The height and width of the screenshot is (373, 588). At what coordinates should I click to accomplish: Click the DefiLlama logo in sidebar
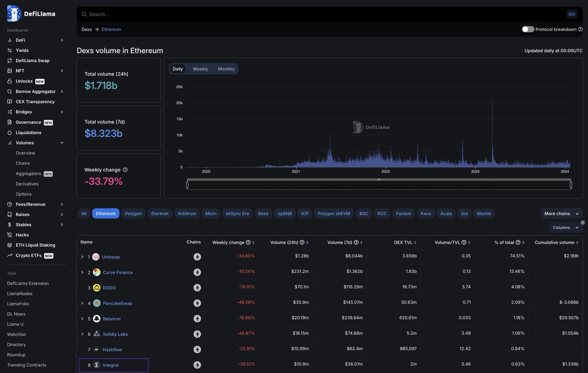tap(31, 14)
